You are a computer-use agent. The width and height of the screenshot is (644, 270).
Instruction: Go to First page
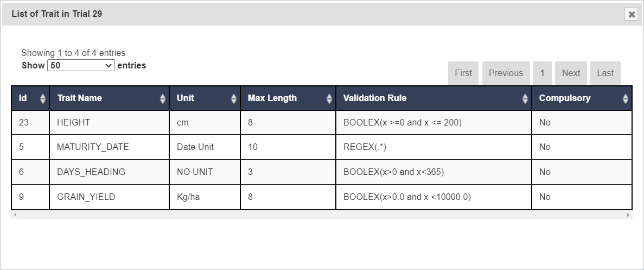pyautogui.click(x=463, y=73)
